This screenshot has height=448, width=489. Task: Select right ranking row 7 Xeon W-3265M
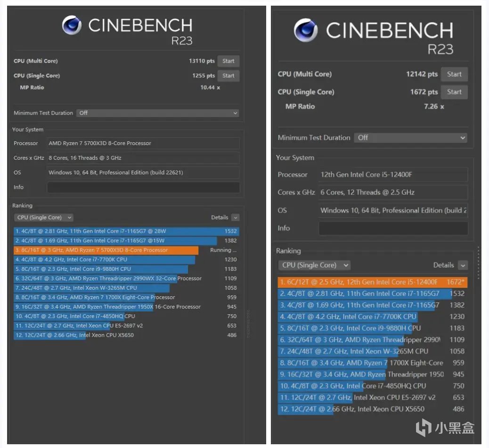(x=373, y=351)
